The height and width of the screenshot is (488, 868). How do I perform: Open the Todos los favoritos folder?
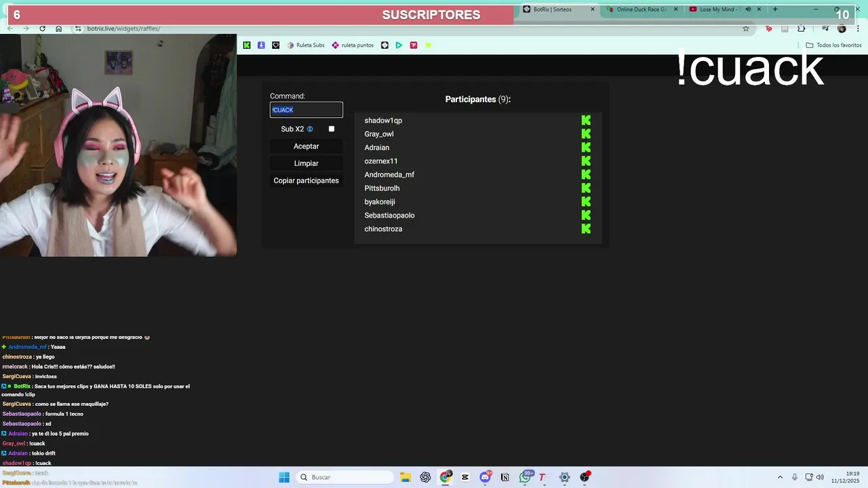tap(834, 45)
